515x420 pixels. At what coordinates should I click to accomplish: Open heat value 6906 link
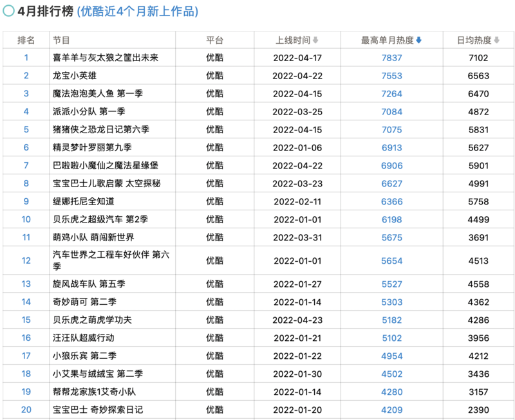pos(391,166)
